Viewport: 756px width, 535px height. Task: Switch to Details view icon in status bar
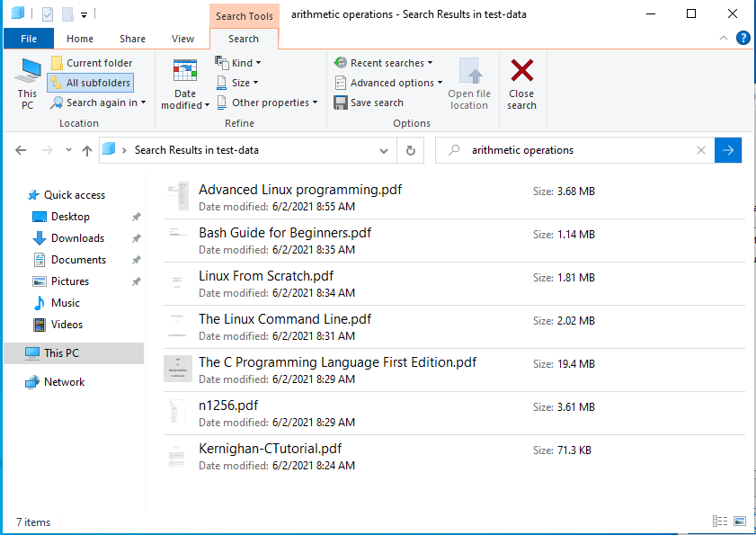coord(720,521)
